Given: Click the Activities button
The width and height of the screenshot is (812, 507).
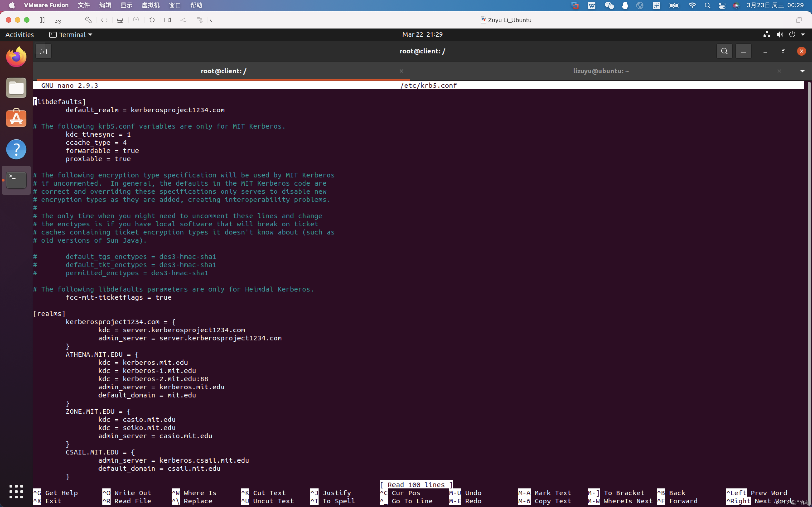Looking at the screenshot, I should [19, 35].
